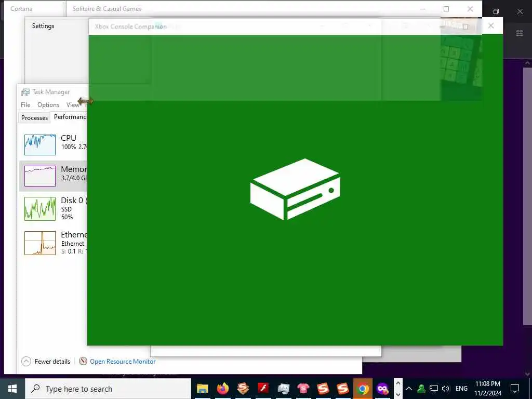The height and width of the screenshot is (399, 532).
Task: Maximize the Solitaire & Casual Games window
Action: (x=446, y=9)
